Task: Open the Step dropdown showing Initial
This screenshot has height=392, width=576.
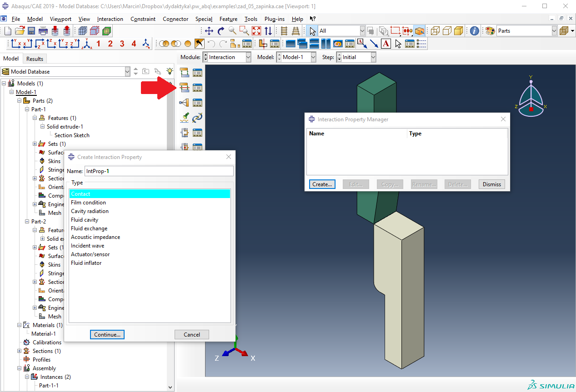Action: 373,57
